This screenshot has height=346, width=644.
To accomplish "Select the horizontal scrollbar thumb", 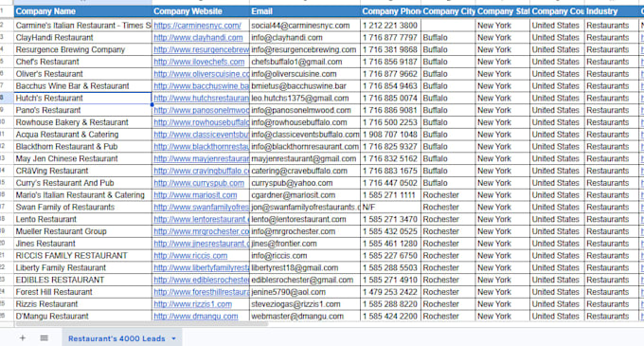I will tap(142, 324).
